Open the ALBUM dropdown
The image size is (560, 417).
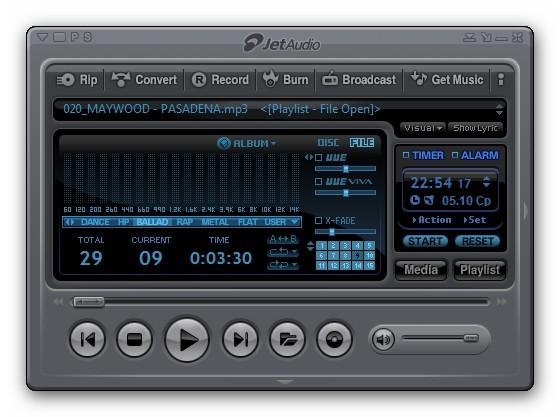click(247, 144)
